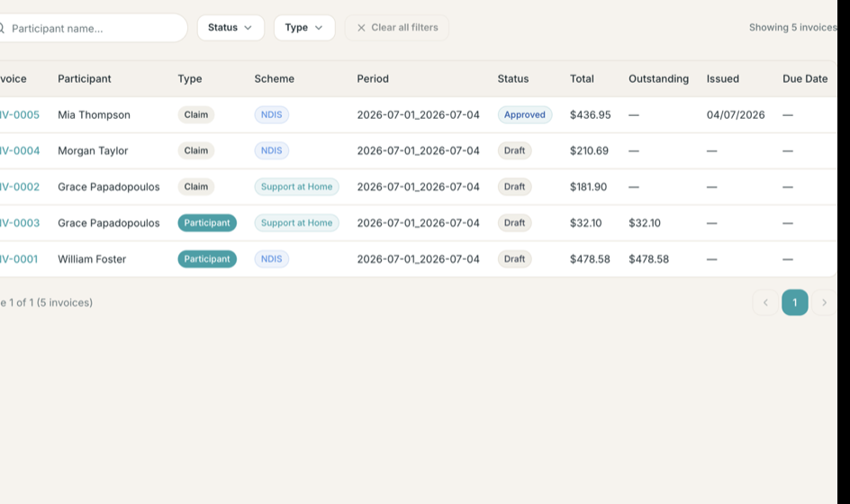Click the outstanding amount $478.58
Screen dimensions: 850x504
648,259
